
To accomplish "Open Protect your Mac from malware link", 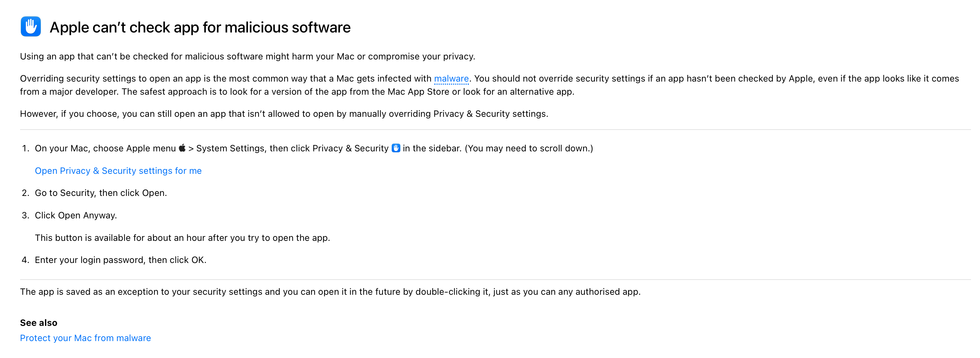I will click(x=85, y=338).
